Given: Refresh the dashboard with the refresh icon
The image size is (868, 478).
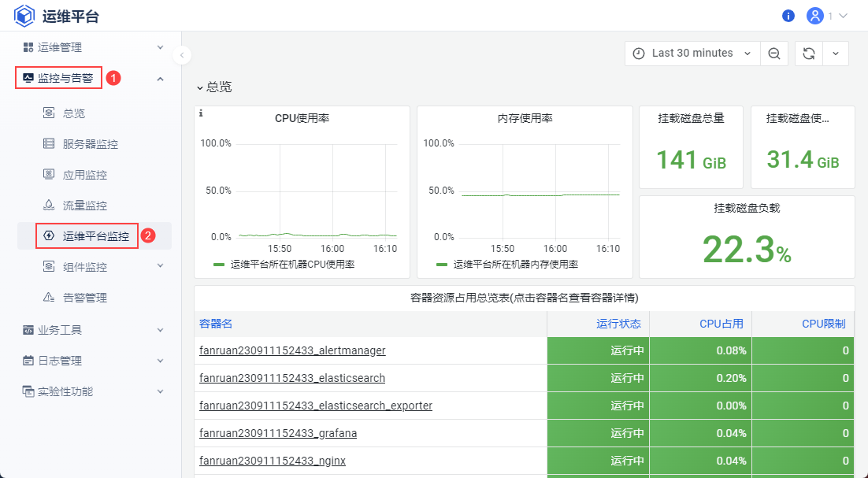Looking at the screenshot, I should [809, 54].
